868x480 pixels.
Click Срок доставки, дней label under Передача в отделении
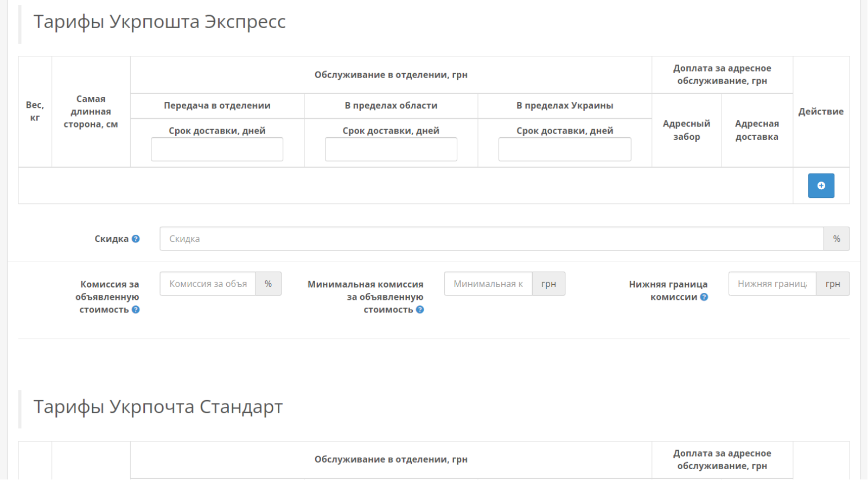[217, 130]
